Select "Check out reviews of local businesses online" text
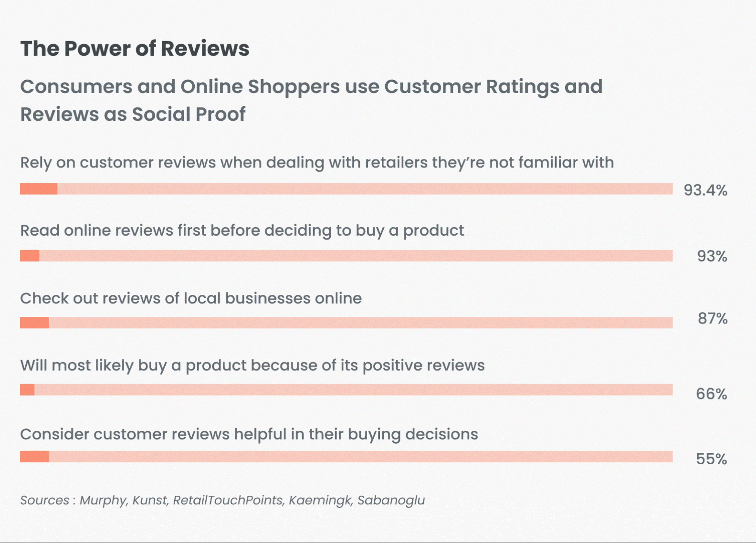The image size is (756, 543). coord(191,298)
